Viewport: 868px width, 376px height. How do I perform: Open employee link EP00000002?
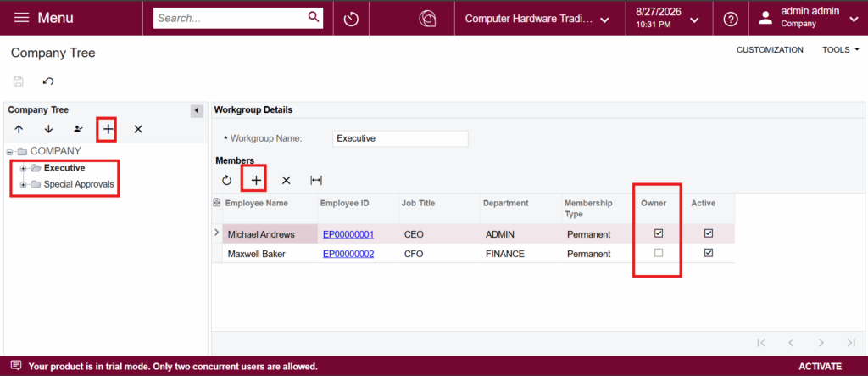(x=348, y=254)
